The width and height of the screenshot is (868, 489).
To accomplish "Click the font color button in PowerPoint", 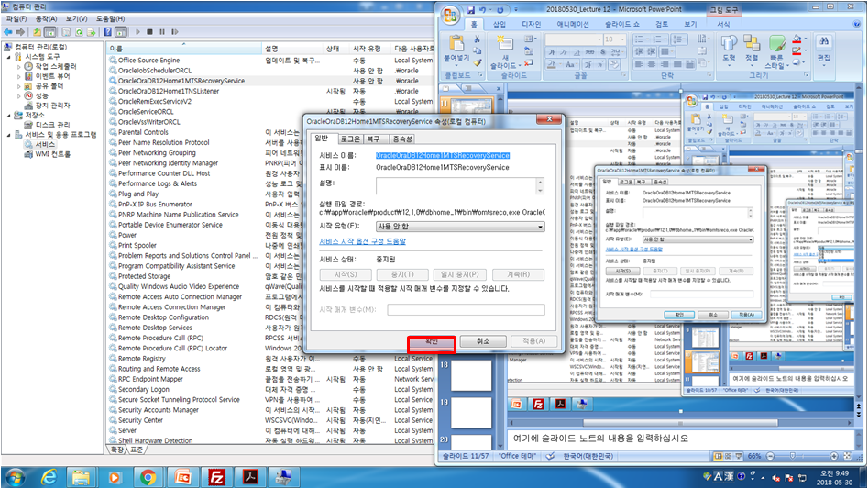I will tap(552, 64).
